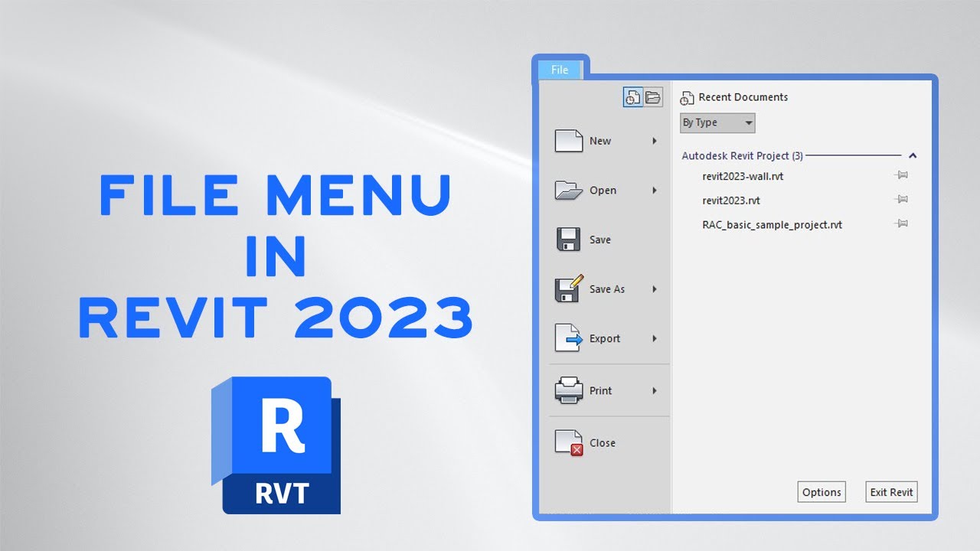The image size is (980, 551).
Task: Click the Revit RVT logo
Action: tap(276, 445)
